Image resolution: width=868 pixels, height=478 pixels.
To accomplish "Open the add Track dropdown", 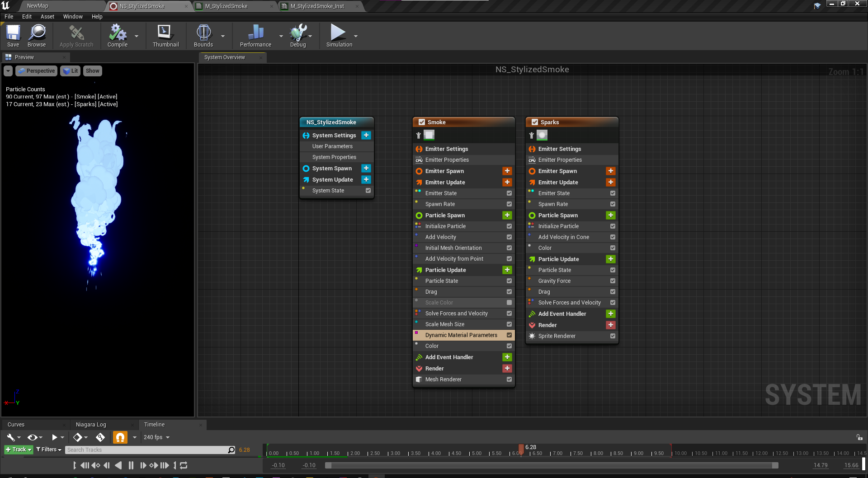I will 19,450.
